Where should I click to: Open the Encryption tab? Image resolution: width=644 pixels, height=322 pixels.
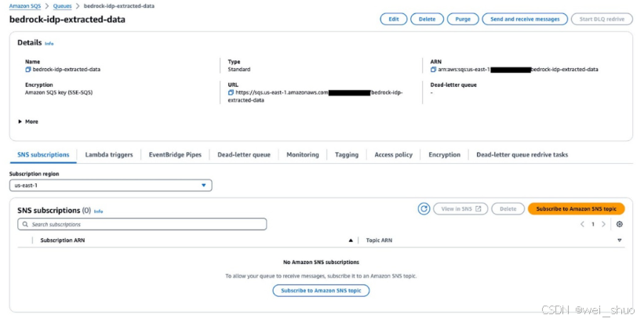pos(445,154)
